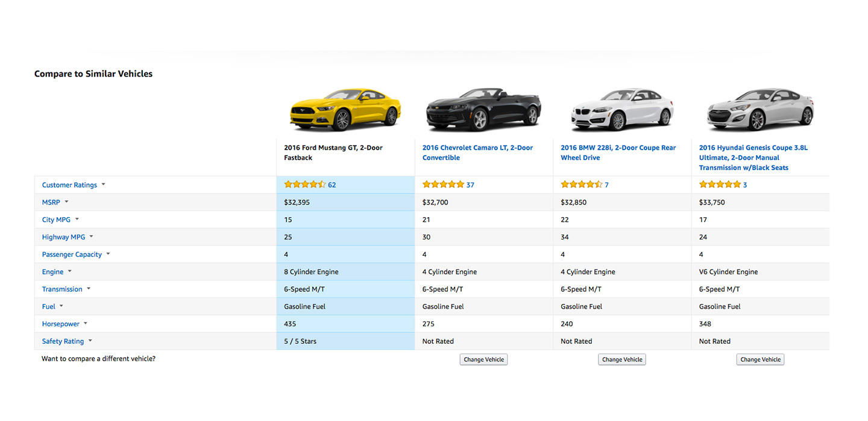Image resolution: width=868 pixels, height=421 pixels.
Task: Open the 2016 BMW 228i Coupe link
Action: (618, 153)
